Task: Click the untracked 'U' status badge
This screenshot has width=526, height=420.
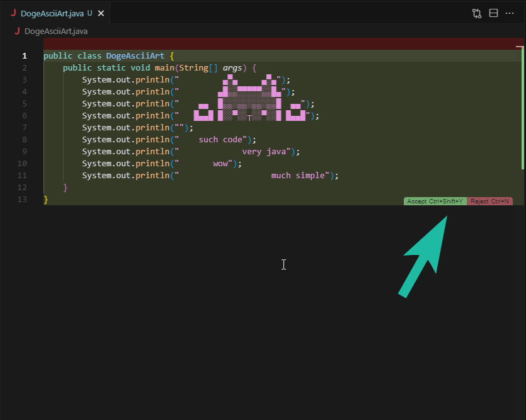Action: tap(89, 13)
